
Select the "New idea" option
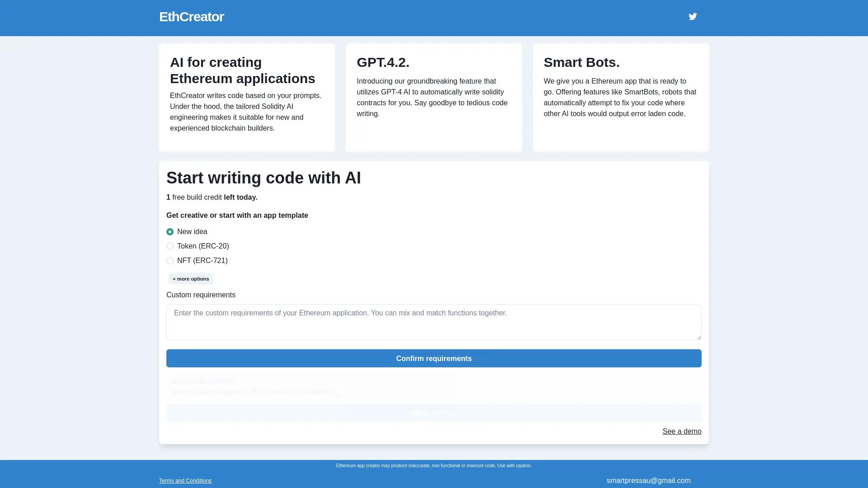coord(170,231)
